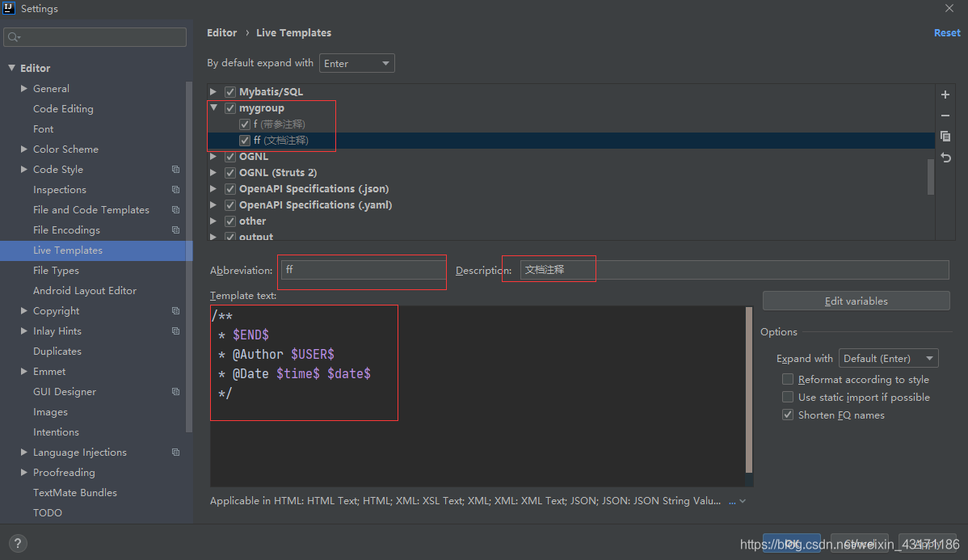Collapse the mygroup template group arrow
This screenshot has height=560, width=968.
click(213, 107)
